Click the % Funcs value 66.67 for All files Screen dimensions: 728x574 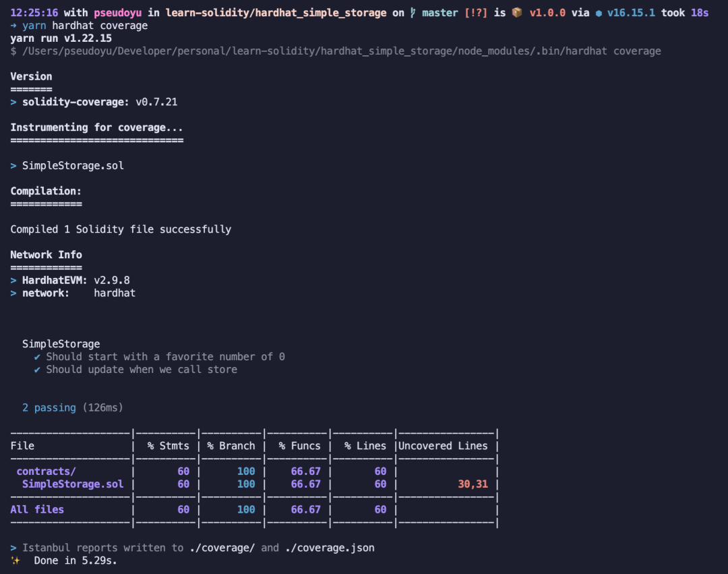[305, 509]
